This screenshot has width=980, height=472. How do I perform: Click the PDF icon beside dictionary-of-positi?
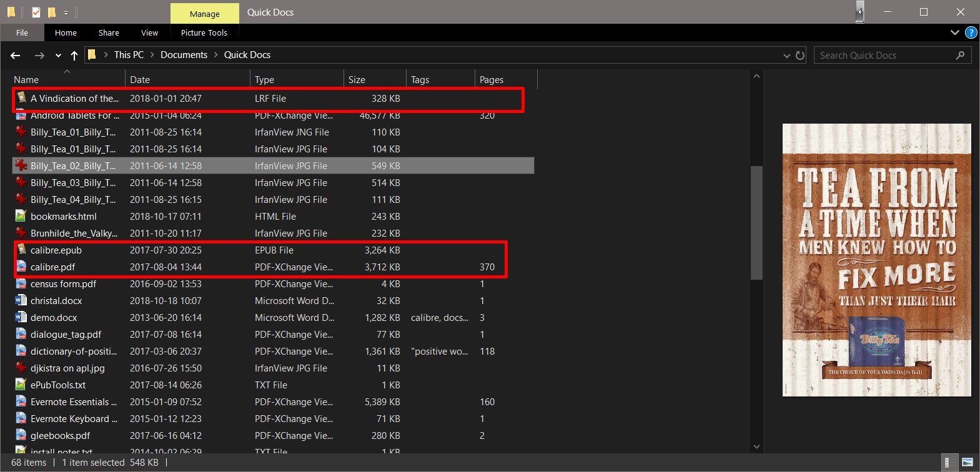point(21,351)
